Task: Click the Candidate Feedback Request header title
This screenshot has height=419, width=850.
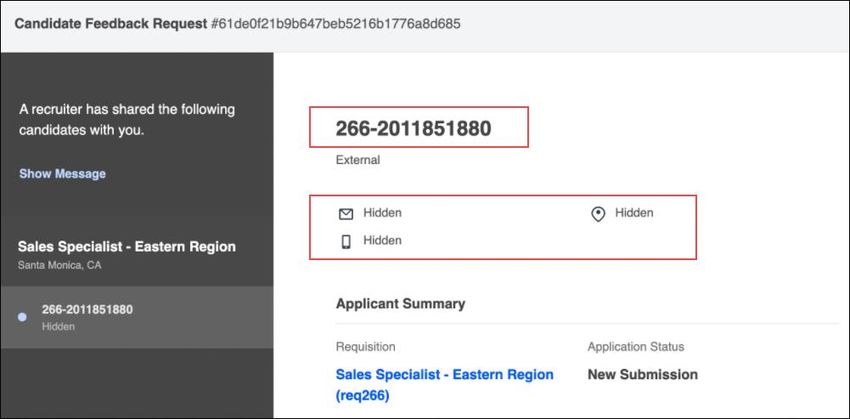Action: (111, 24)
